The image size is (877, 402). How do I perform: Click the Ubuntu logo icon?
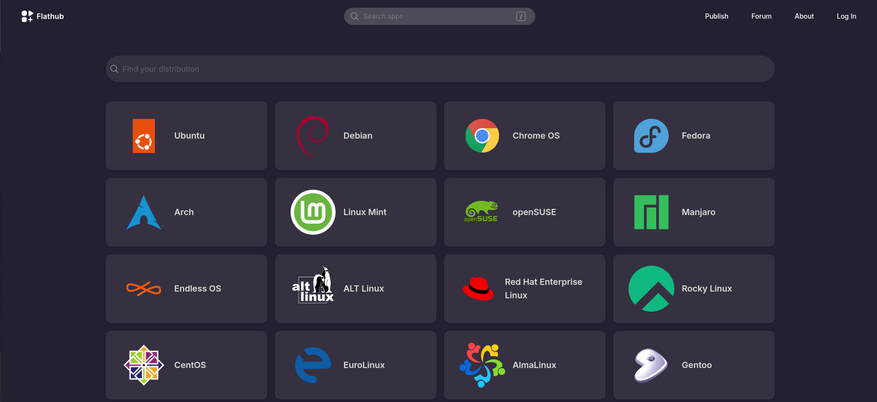tap(144, 136)
